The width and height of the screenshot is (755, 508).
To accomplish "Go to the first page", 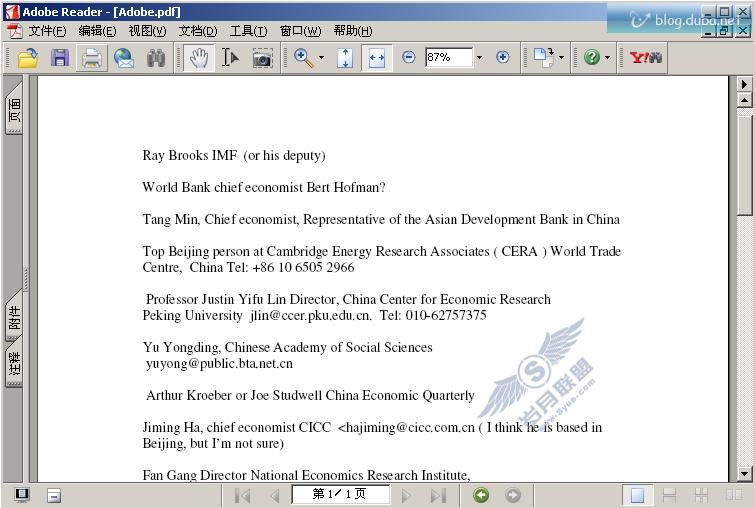I will click(242, 495).
